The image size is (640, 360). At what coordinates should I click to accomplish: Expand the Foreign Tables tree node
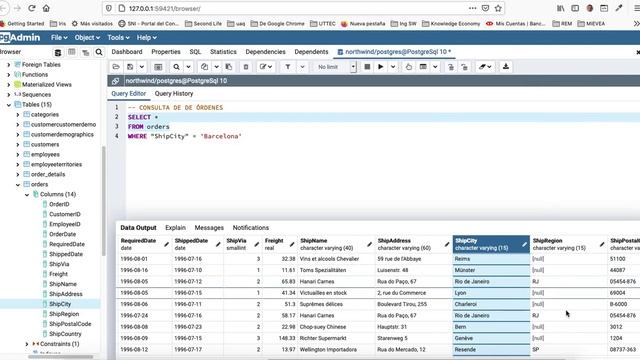tap(9, 64)
